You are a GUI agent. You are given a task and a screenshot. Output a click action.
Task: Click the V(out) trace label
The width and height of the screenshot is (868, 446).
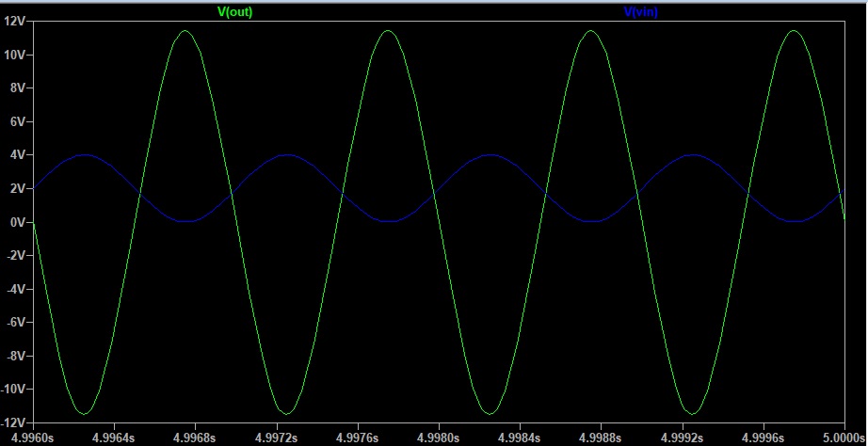(234, 12)
